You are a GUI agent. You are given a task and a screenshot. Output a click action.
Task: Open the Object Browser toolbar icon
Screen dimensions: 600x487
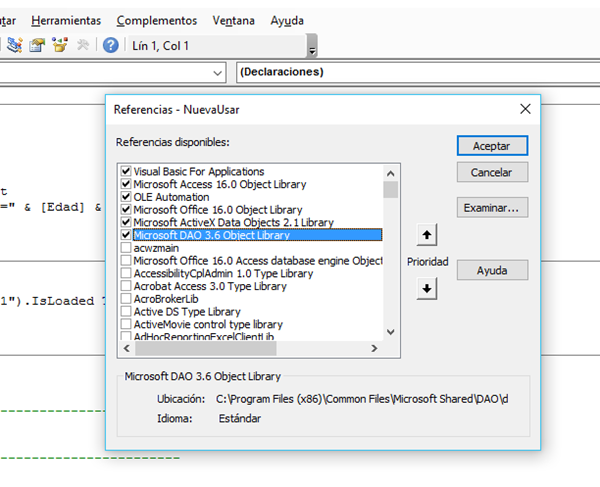click(x=60, y=45)
